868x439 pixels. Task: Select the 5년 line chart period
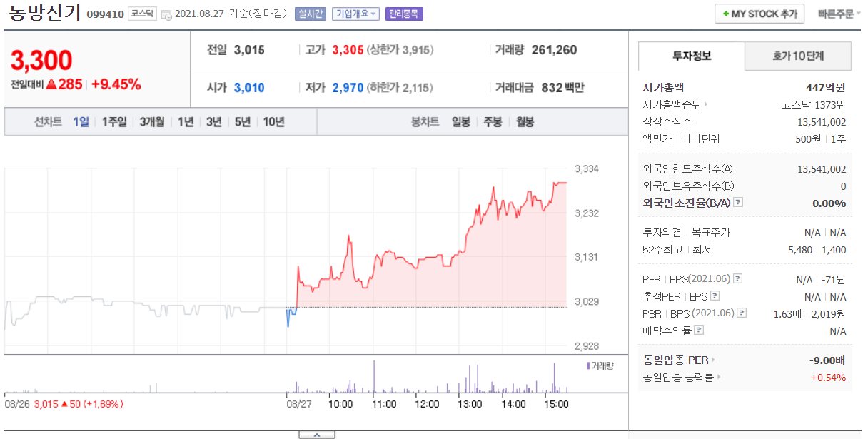(243, 122)
